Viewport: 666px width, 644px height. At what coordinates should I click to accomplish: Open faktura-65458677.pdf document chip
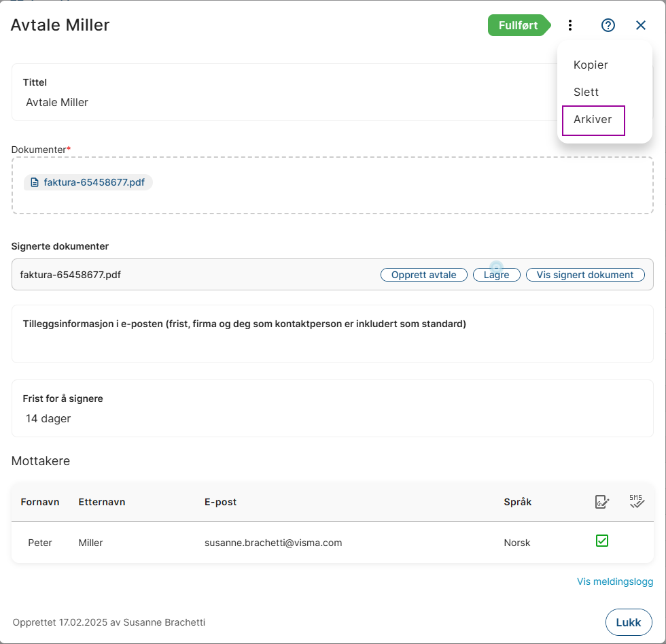(x=94, y=182)
